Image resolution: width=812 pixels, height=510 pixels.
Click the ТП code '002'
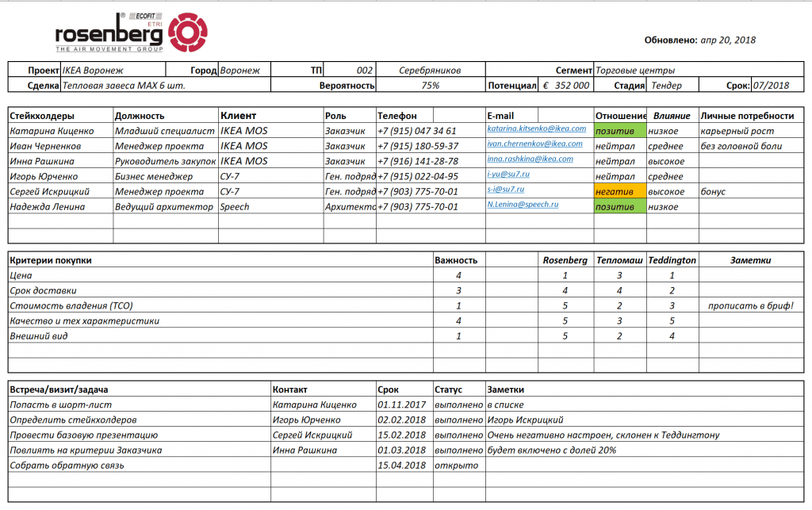(x=365, y=70)
